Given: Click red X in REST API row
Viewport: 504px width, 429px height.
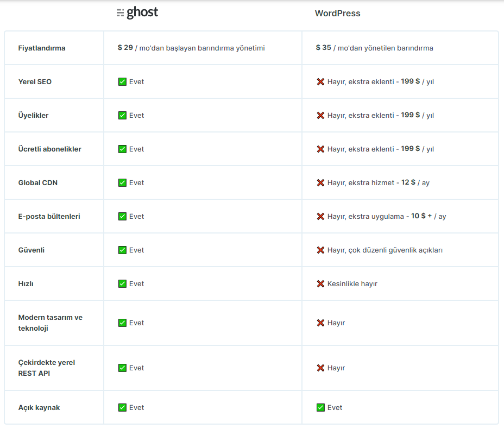Looking at the screenshot, I should (x=320, y=368).
